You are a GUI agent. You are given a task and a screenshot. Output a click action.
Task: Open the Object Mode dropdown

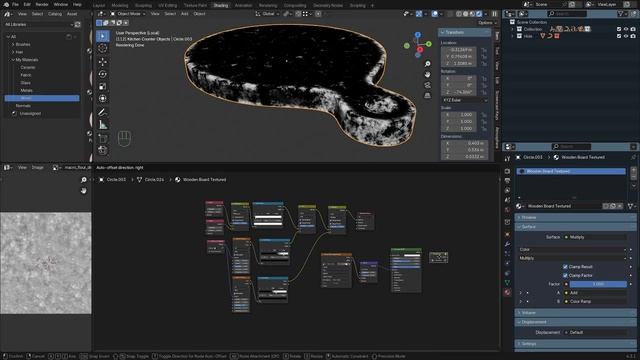click(x=128, y=14)
